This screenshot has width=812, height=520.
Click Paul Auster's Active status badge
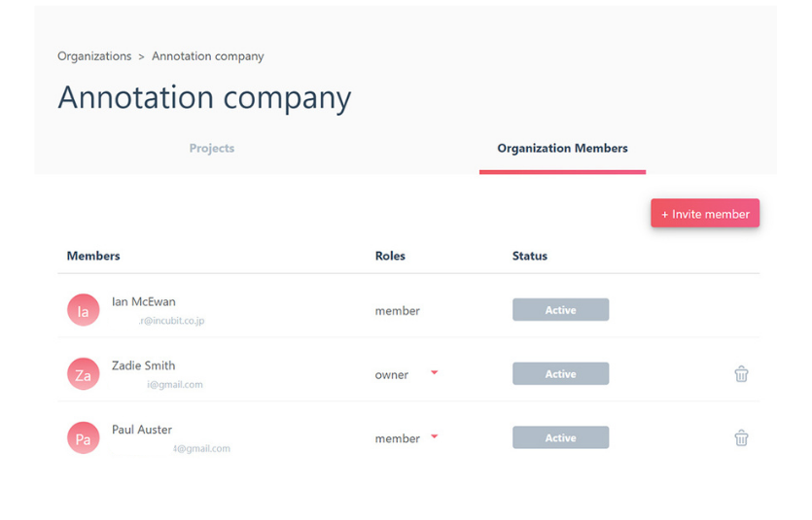click(560, 438)
